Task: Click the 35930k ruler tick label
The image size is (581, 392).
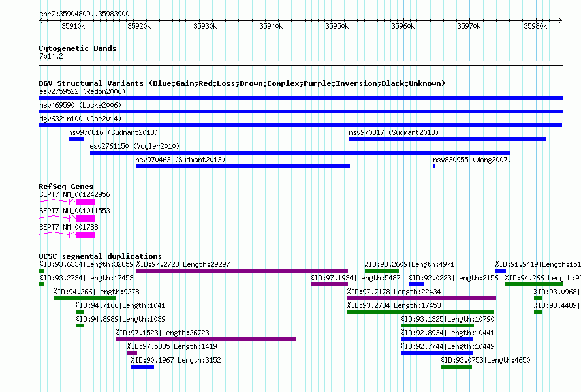Action: pyautogui.click(x=205, y=26)
